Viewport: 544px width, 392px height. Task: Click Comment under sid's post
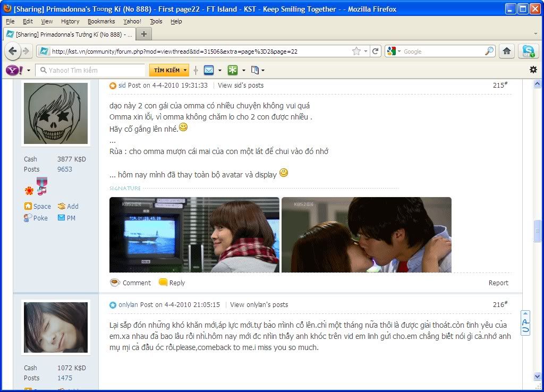click(x=131, y=283)
